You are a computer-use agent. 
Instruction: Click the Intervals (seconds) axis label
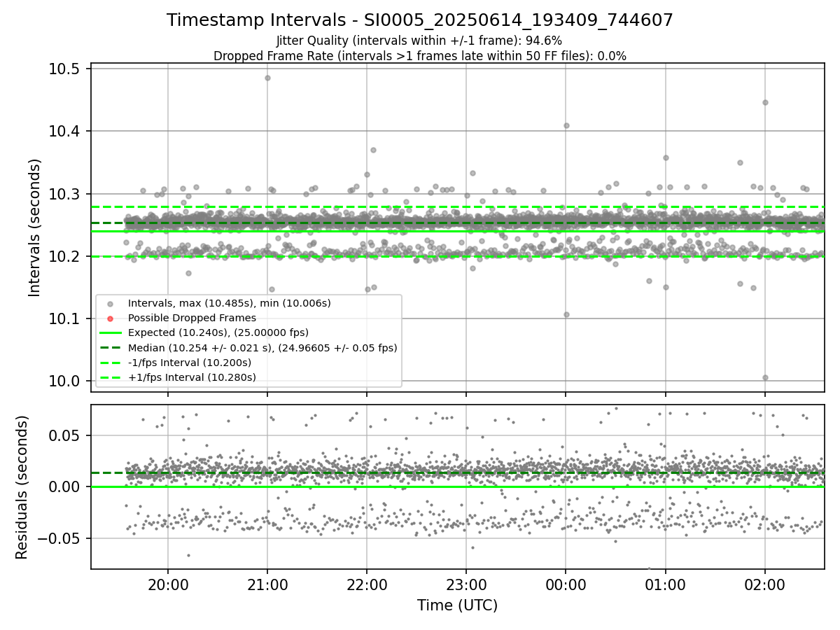click(x=35, y=227)
